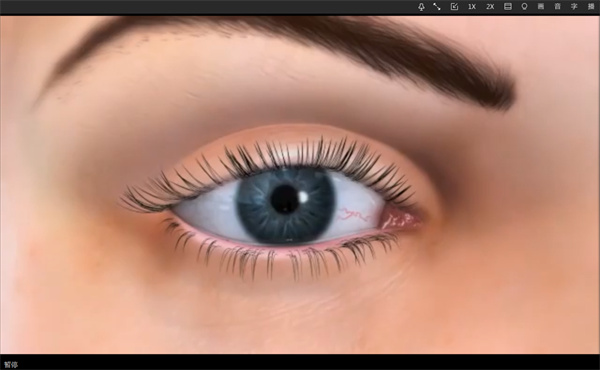Click the diagonal resize arrows icon
This screenshot has height=370, width=600.
437,7
